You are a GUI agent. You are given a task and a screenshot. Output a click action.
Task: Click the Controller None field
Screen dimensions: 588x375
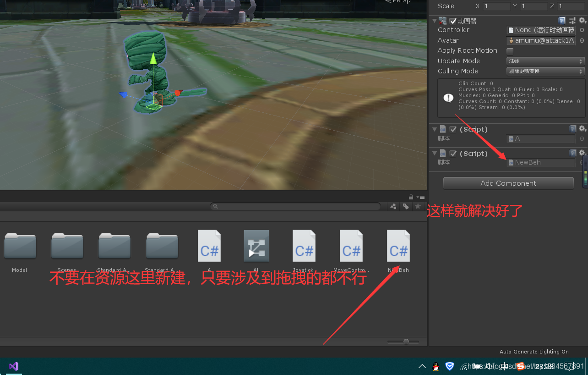click(541, 30)
